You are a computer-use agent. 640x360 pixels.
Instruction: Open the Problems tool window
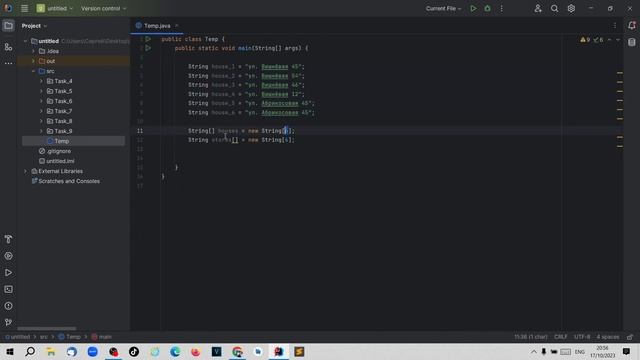coord(8,306)
